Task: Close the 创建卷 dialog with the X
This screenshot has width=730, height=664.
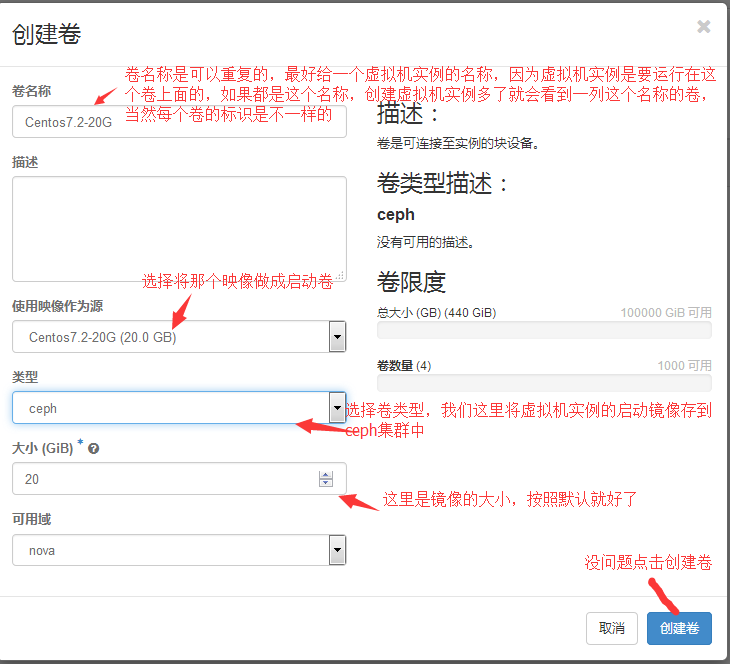Action: (704, 27)
